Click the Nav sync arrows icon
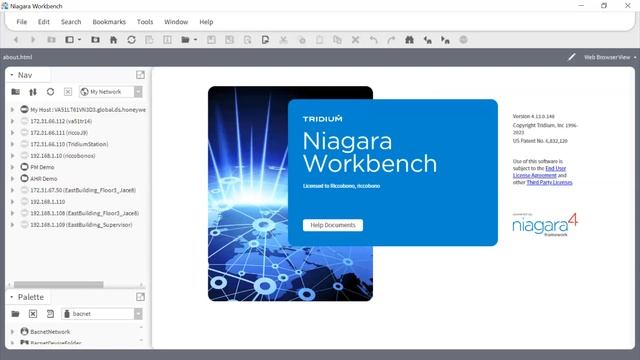Image resolution: width=640 pixels, height=360 pixels. tap(33, 92)
